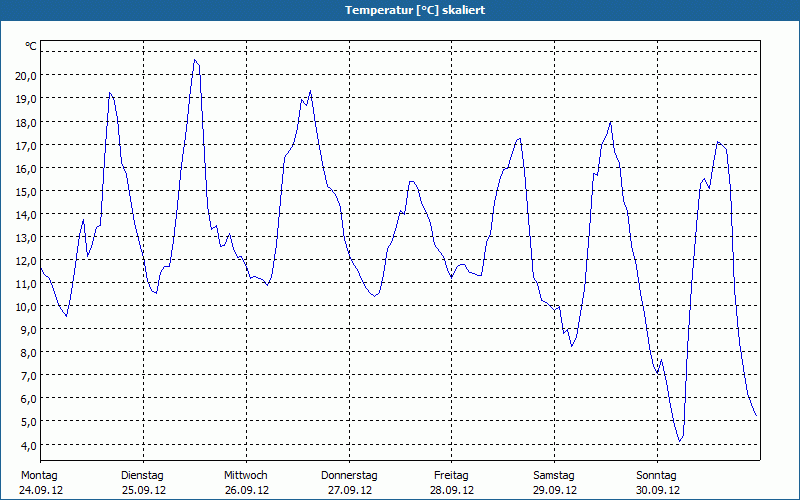Image resolution: width=800 pixels, height=500 pixels.
Task: Click the 15,0 y-axis label
Action: click(26, 192)
